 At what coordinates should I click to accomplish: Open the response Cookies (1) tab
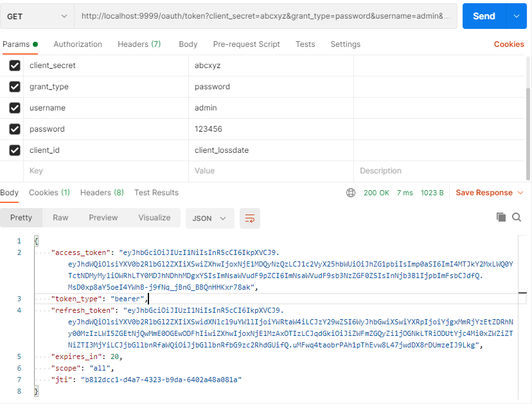49,193
